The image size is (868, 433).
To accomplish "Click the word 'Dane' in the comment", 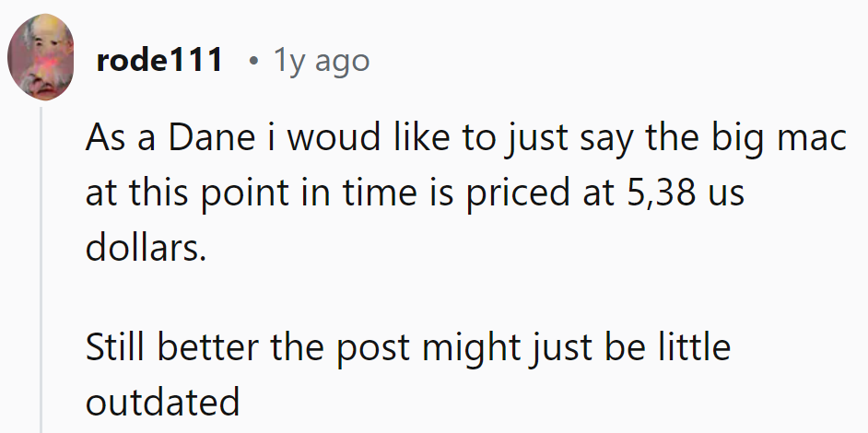I will click(x=211, y=138).
